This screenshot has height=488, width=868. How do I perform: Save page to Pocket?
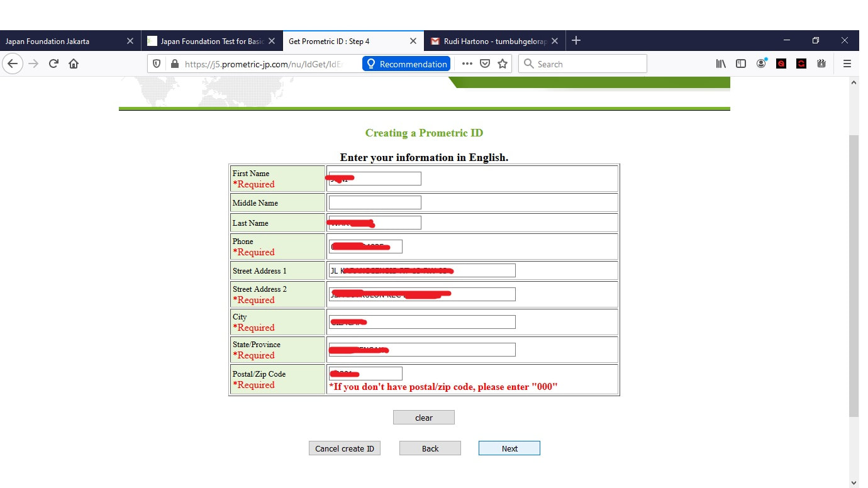pos(485,64)
